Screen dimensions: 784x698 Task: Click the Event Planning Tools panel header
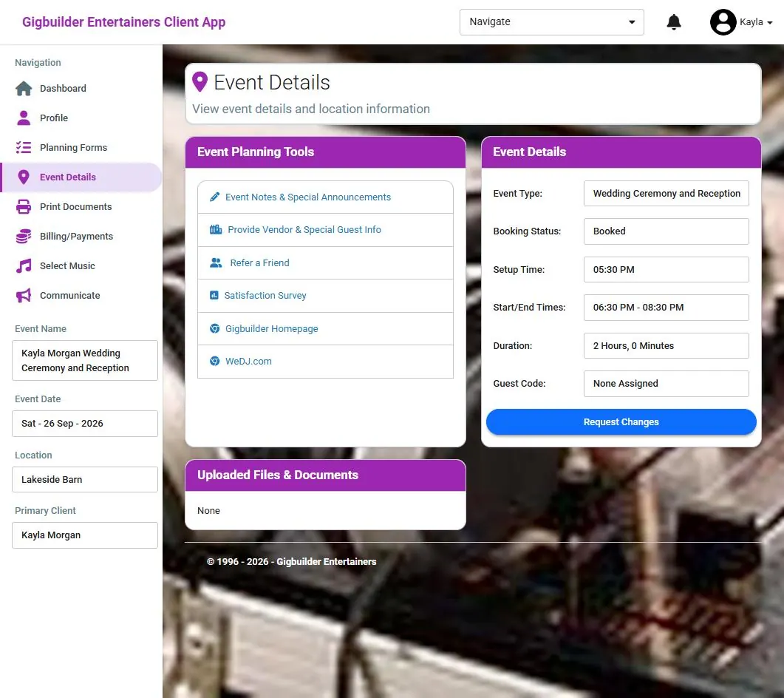click(x=326, y=152)
